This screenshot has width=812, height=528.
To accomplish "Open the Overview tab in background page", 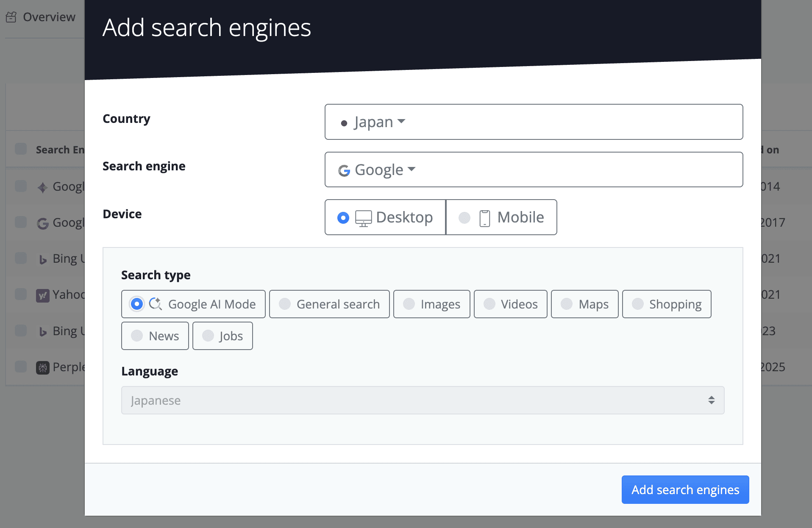I will click(41, 17).
